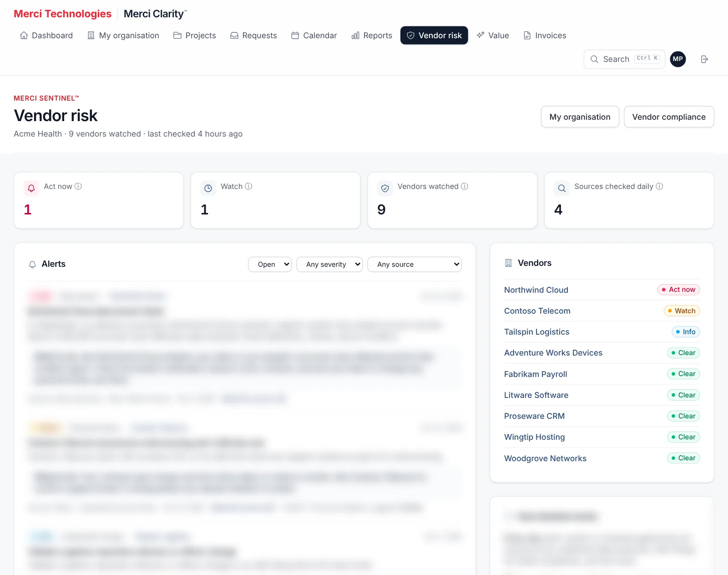The height and width of the screenshot is (575, 728).
Task: Click the Act now info icon
Action: click(x=78, y=186)
